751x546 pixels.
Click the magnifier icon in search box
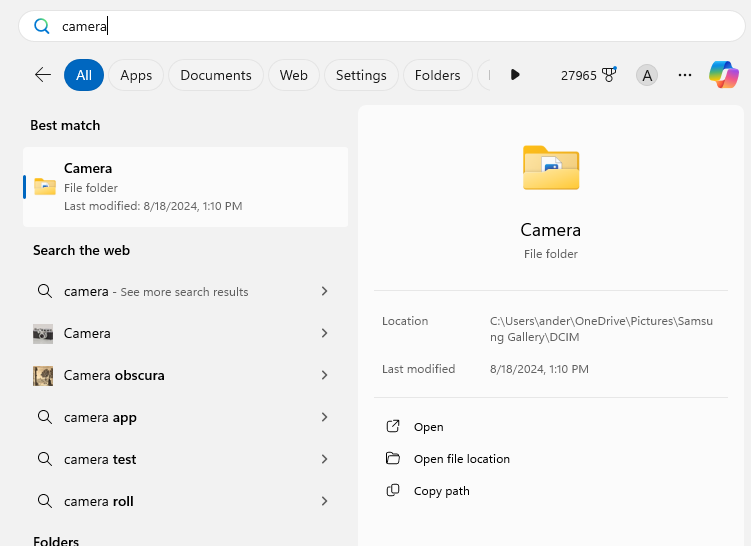[x=42, y=26]
